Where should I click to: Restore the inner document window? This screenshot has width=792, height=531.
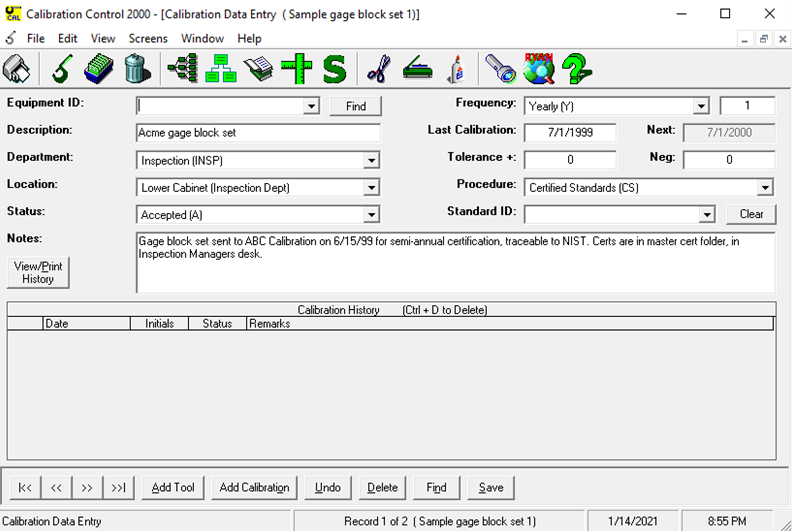(763, 39)
